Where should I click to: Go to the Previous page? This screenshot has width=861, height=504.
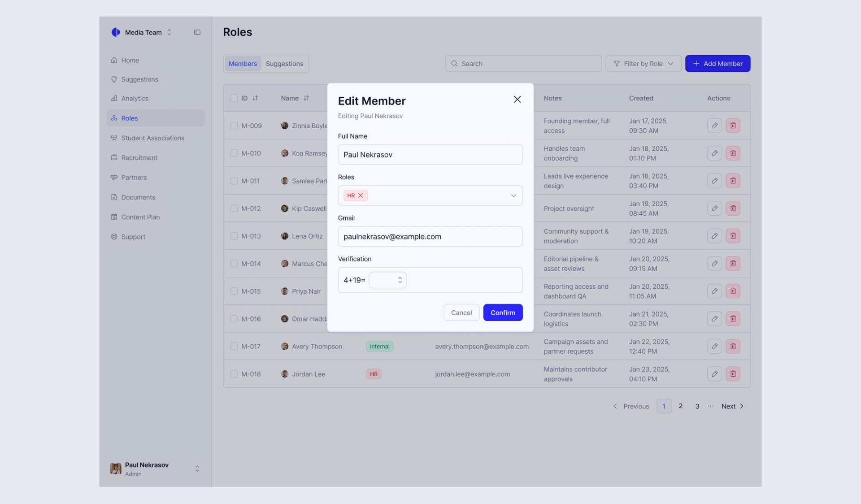coord(631,406)
